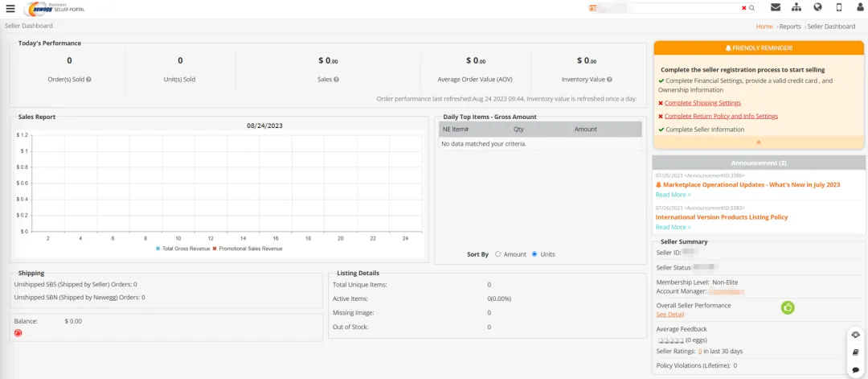The width and height of the screenshot is (868, 379).
Task: Click bell icon beside Marketplace Operational Updates
Action: (x=659, y=184)
